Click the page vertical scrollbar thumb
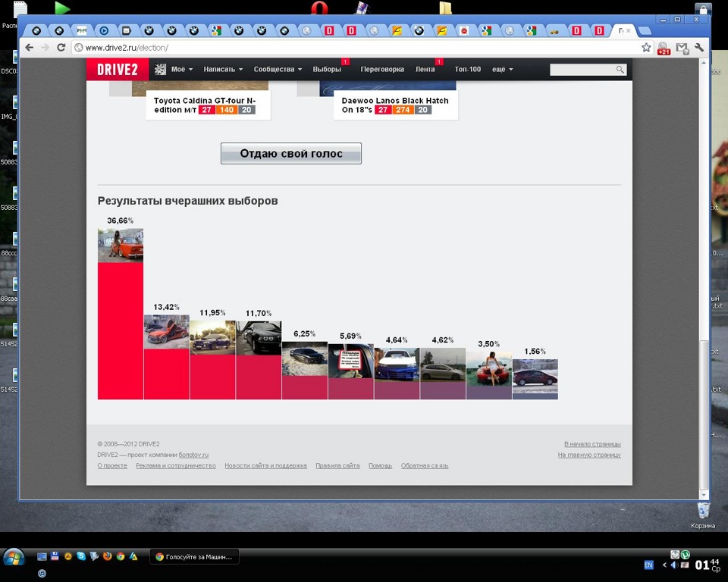The width and height of the screenshot is (728, 582). [704, 415]
